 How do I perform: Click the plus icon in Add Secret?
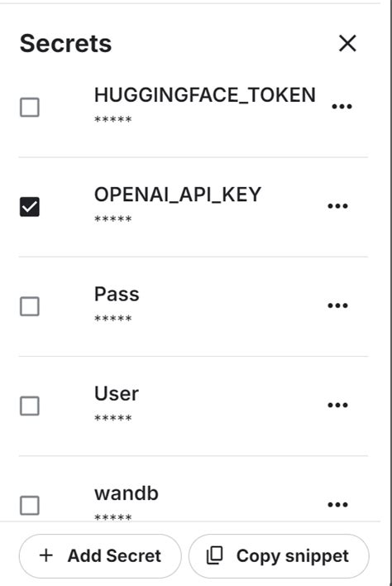click(x=46, y=555)
